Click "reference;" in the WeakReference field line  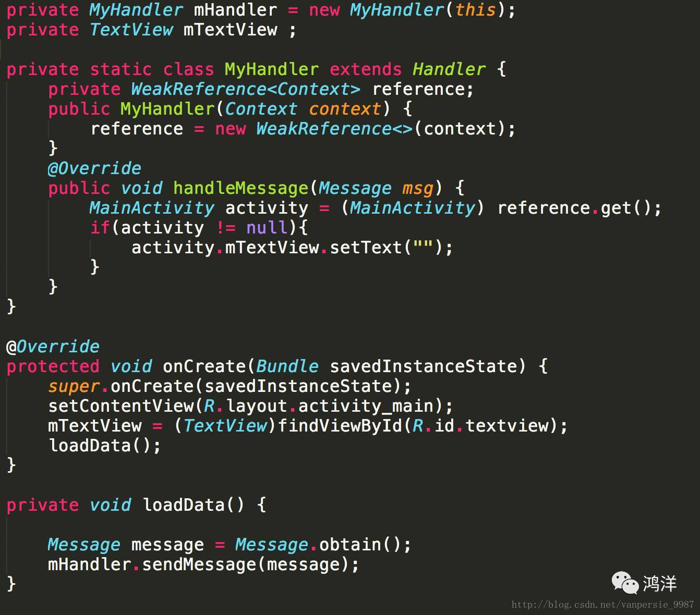coord(423,89)
